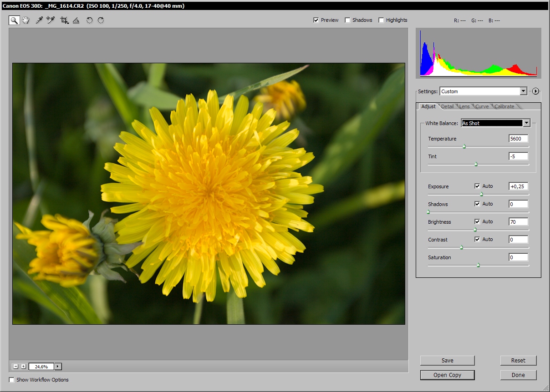550x392 pixels.
Task: Enable Show Workflow Options
Action: click(x=12, y=380)
